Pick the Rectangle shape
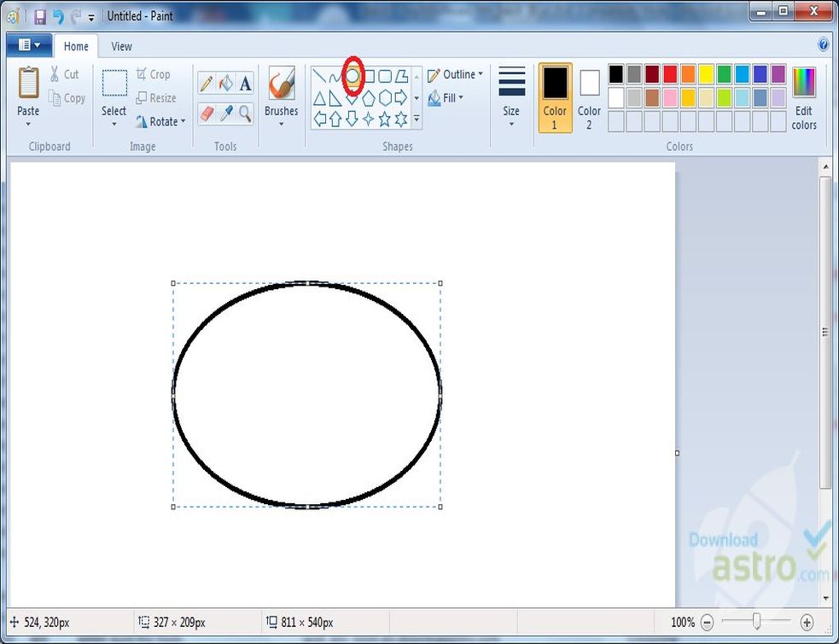Viewport: 839px width, 644px height. click(x=369, y=76)
